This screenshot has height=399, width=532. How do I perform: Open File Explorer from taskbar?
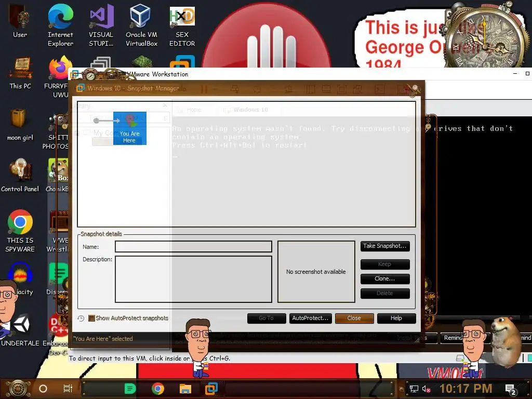(x=185, y=389)
